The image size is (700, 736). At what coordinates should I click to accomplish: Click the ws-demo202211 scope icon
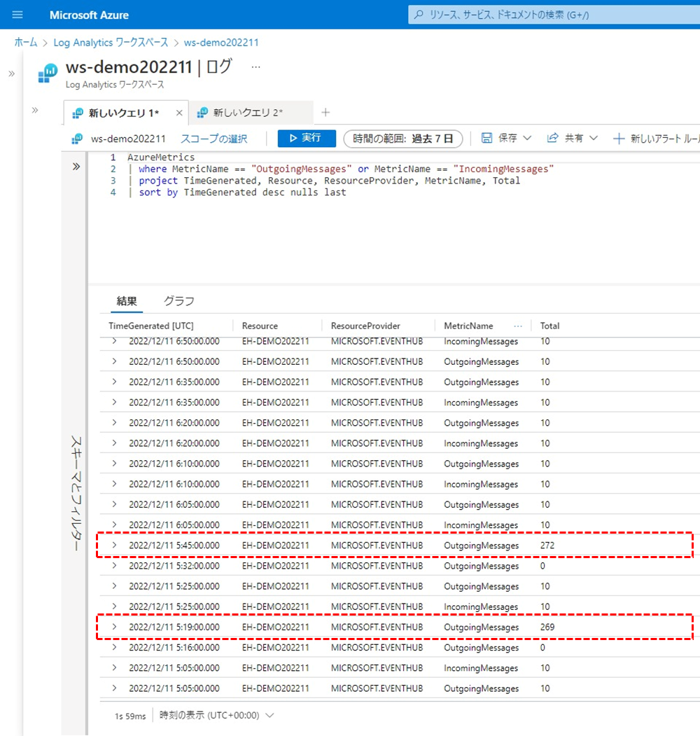coord(77,139)
